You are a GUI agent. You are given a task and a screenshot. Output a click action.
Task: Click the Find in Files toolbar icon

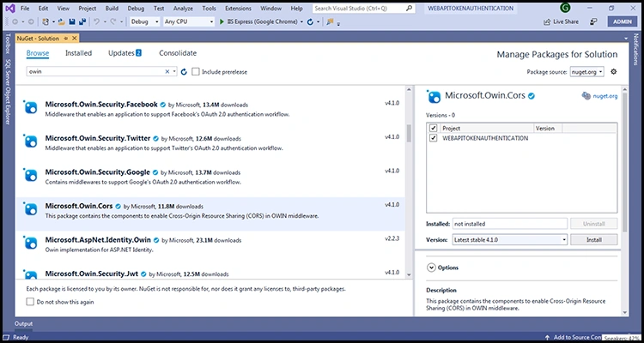(330, 21)
